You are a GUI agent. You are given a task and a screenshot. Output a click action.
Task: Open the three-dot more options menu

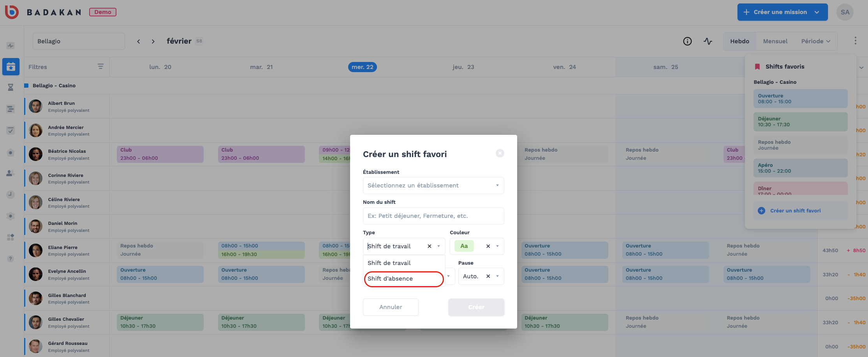pyautogui.click(x=855, y=41)
